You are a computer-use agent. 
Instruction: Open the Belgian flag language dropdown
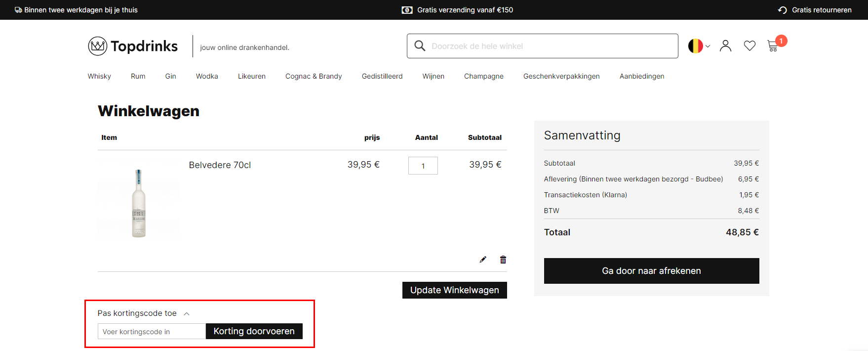click(x=699, y=46)
